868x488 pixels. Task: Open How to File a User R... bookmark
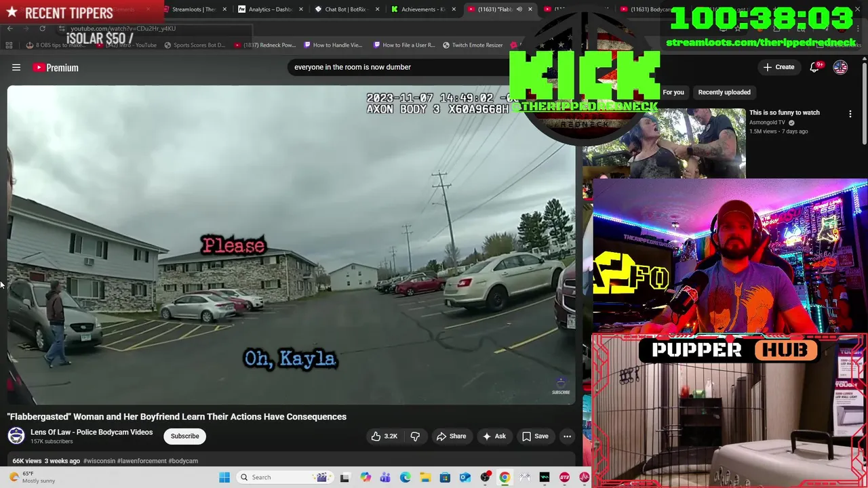(x=404, y=45)
